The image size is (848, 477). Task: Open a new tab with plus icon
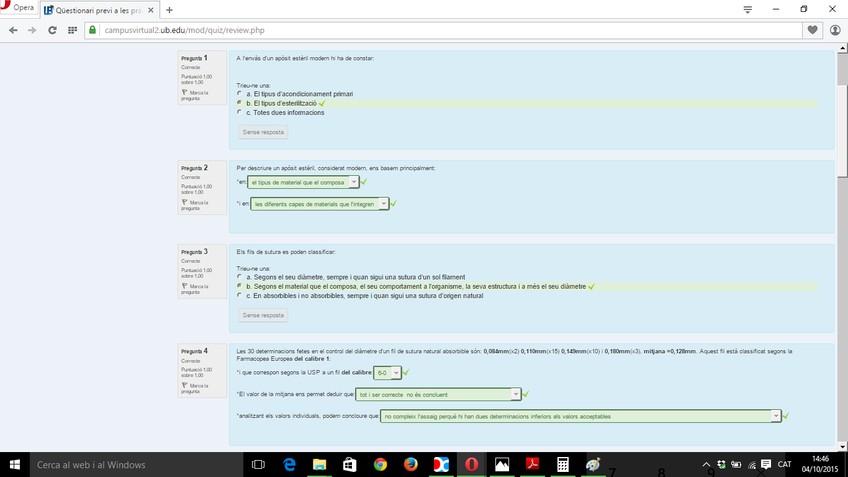click(169, 9)
